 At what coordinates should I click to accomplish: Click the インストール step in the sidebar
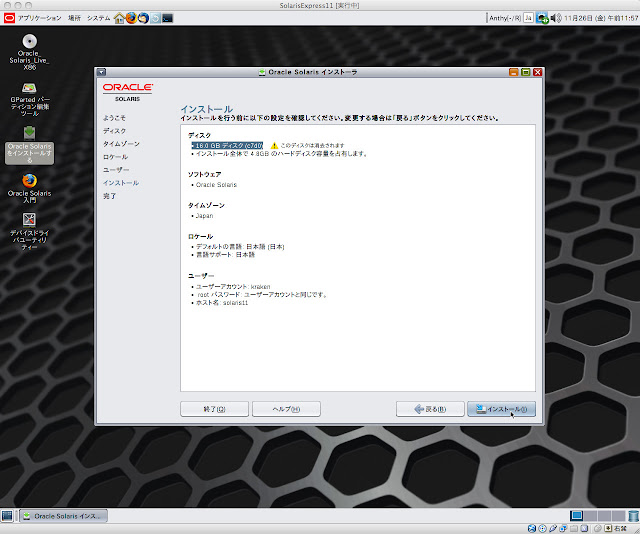[121, 183]
